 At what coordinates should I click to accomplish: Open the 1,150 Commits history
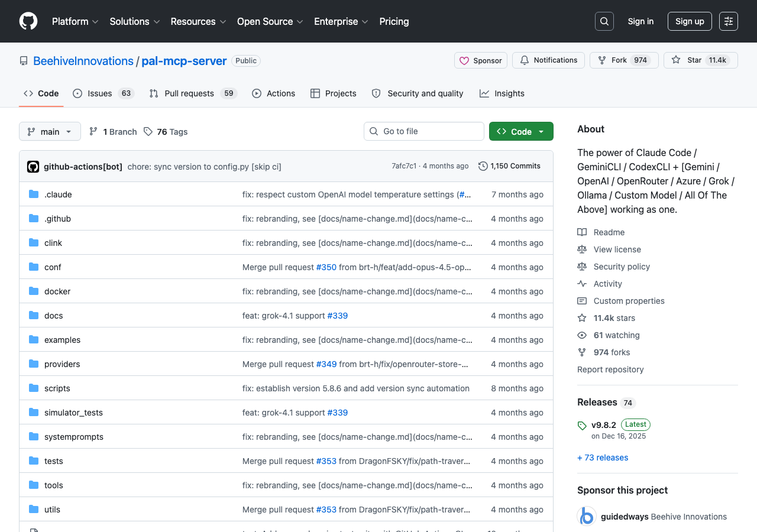tap(509, 166)
